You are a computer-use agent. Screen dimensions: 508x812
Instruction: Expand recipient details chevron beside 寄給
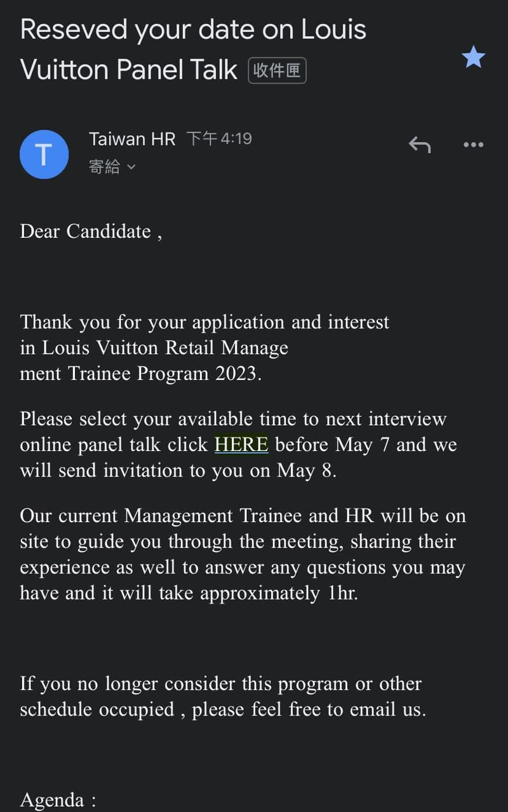pos(131,167)
